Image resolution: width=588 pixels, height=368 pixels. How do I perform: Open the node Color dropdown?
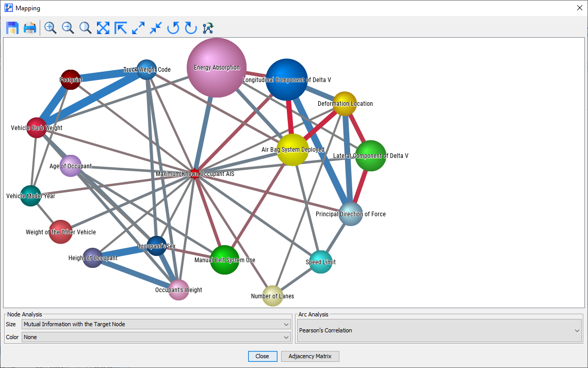(x=156, y=337)
